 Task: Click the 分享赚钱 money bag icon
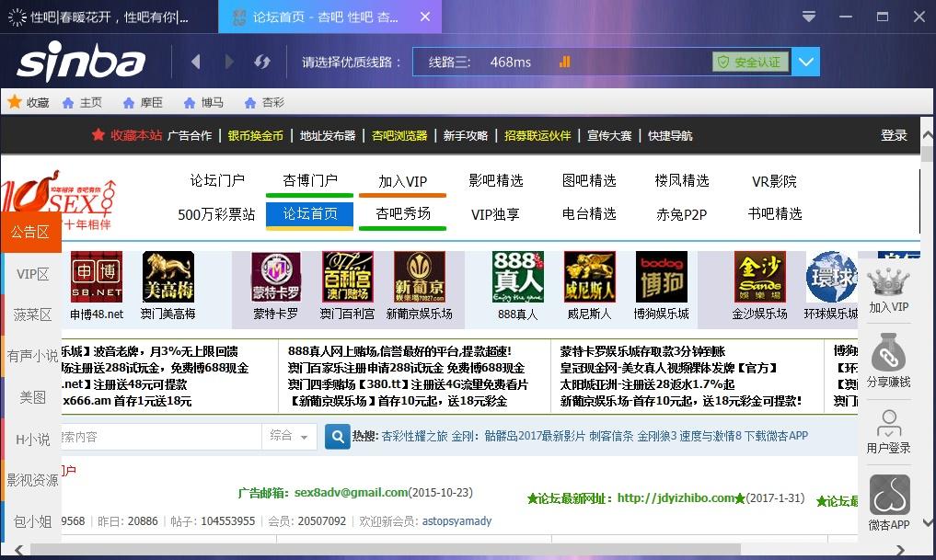888,352
